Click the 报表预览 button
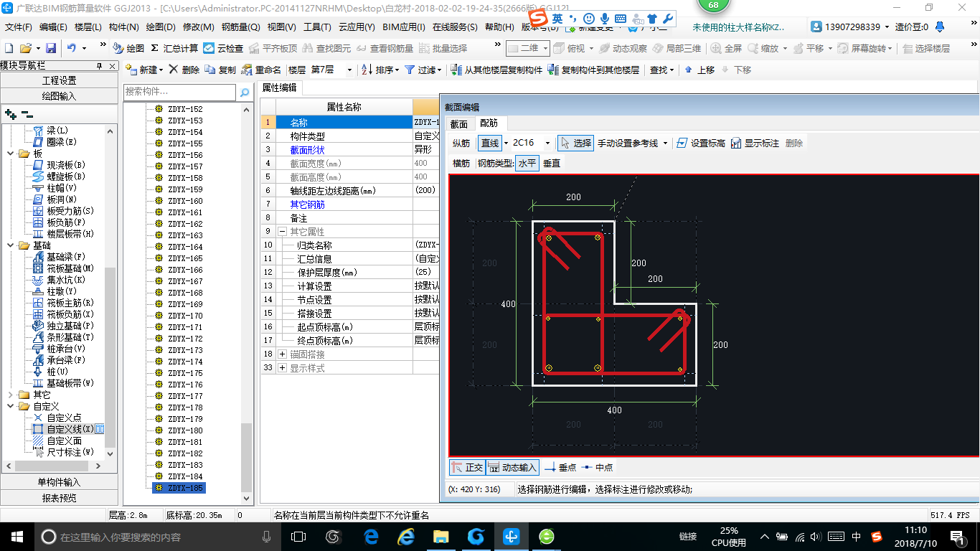This screenshot has width=980, height=551. pos(59,498)
